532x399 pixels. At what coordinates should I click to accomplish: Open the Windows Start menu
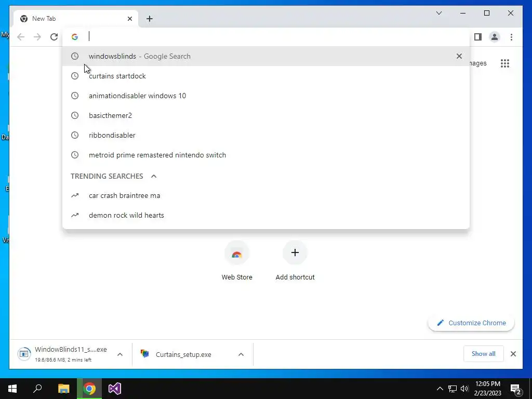(x=12, y=389)
